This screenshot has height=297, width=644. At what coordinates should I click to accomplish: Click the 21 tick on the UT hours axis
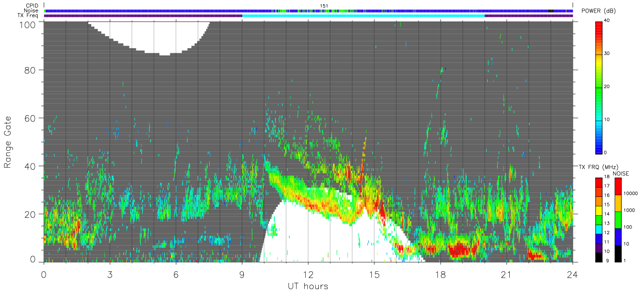pos(506,274)
